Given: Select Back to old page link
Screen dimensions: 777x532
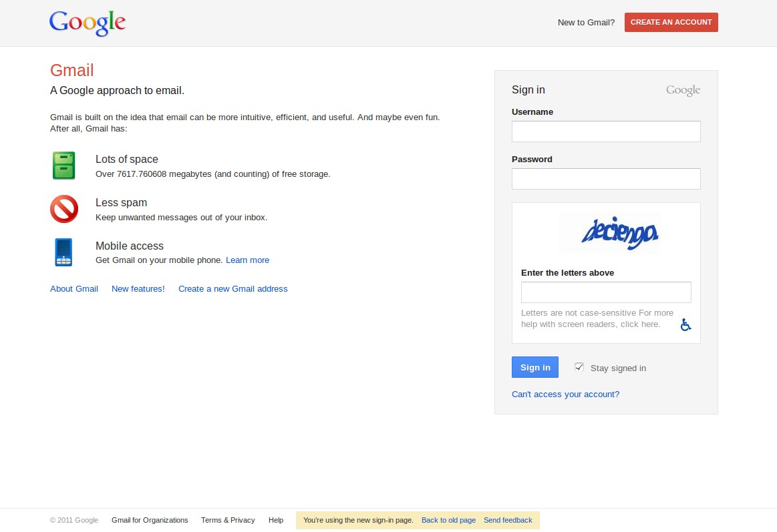Looking at the screenshot, I should coord(448,520).
